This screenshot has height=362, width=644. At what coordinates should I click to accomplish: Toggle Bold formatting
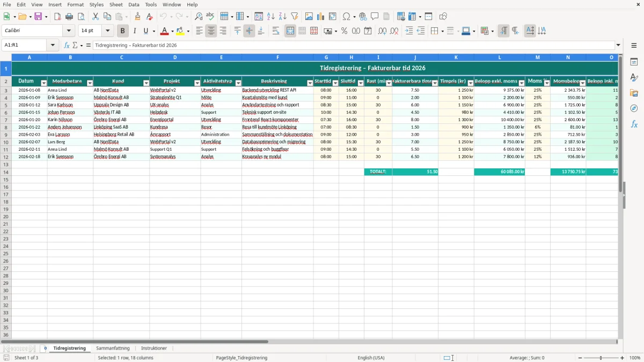[x=123, y=31]
